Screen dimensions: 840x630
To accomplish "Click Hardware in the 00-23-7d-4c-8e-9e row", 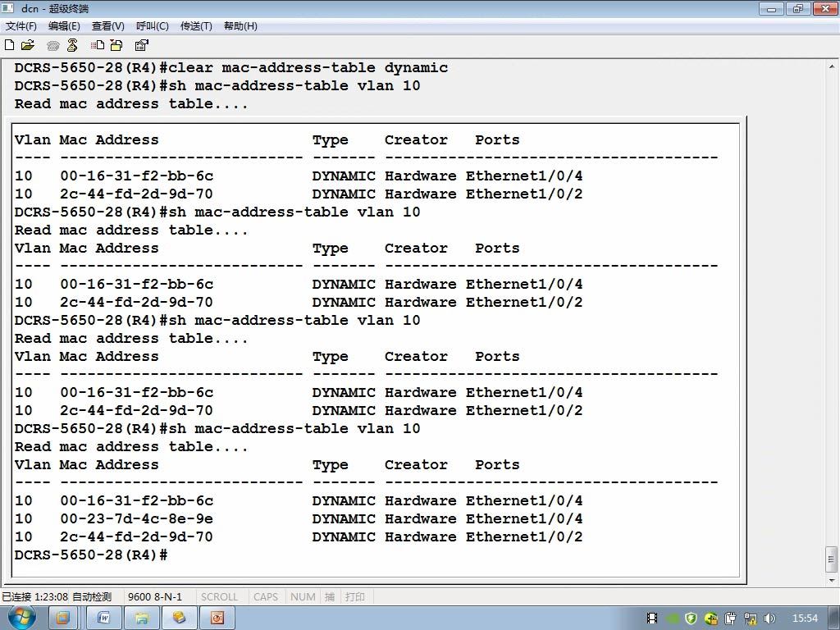I will [421, 518].
